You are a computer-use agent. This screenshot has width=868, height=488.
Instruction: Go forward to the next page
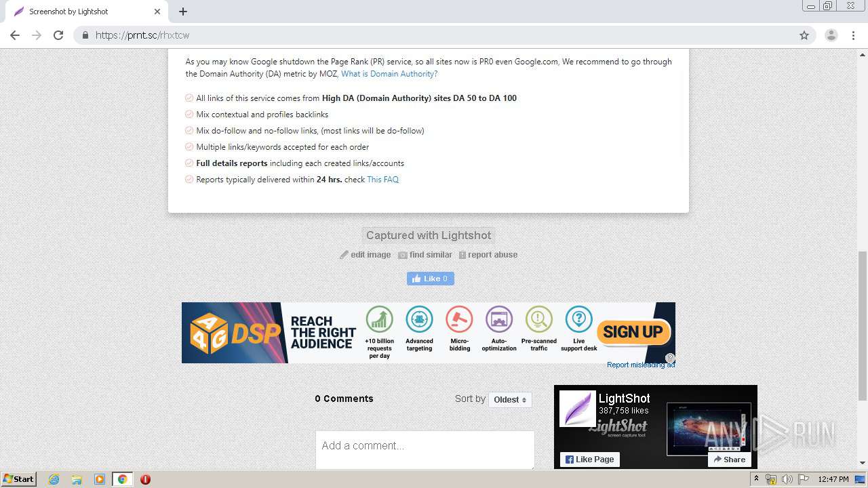[x=37, y=35]
